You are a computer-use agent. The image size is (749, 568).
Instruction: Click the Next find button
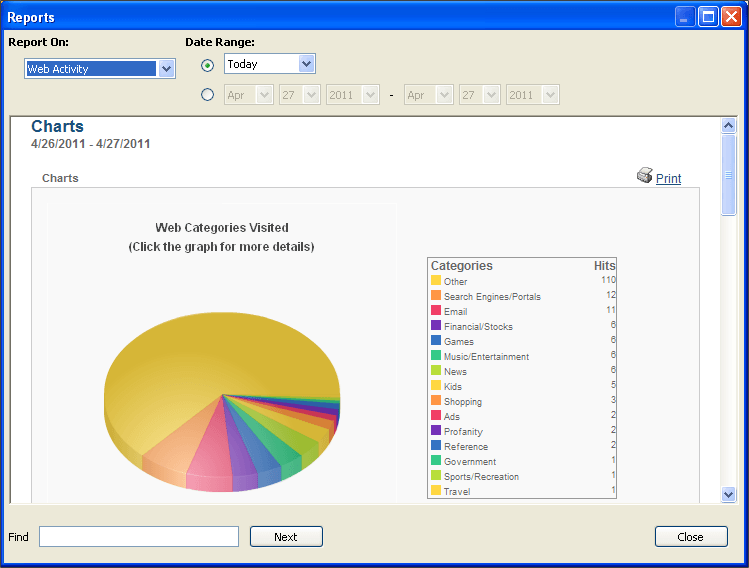tap(286, 536)
